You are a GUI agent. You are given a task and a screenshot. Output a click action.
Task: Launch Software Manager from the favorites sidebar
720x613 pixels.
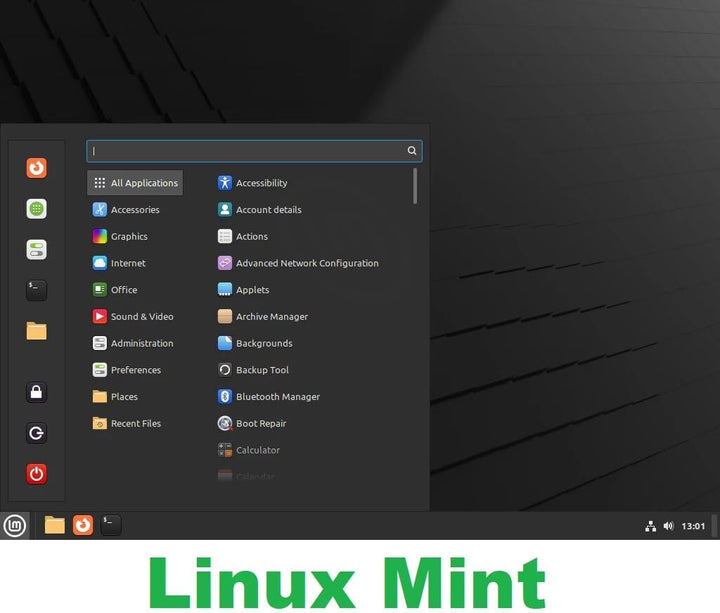pos(36,209)
